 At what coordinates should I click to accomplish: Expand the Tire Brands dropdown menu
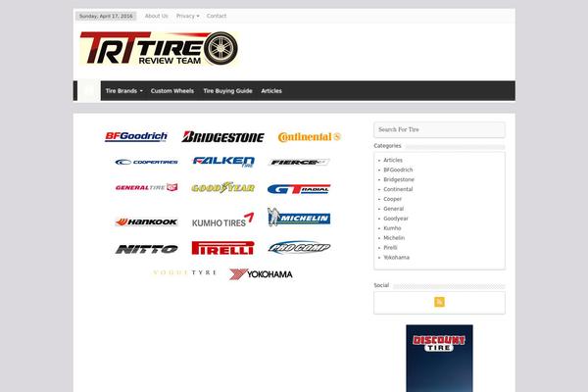[124, 91]
